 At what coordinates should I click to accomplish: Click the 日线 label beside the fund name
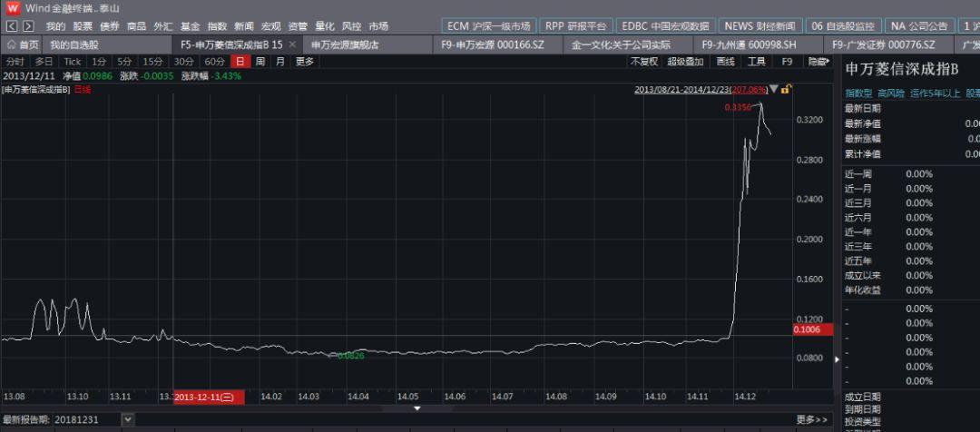click(82, 90)
